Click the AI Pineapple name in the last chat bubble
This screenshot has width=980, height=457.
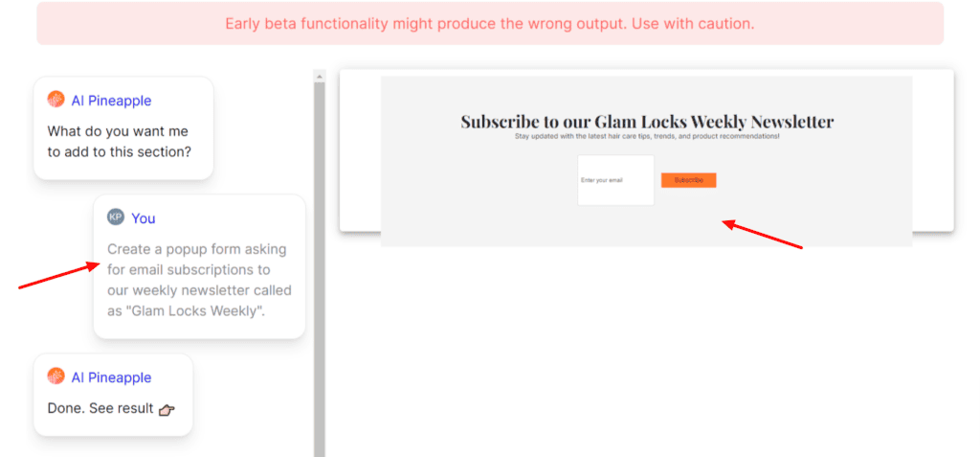coord(111,377)
